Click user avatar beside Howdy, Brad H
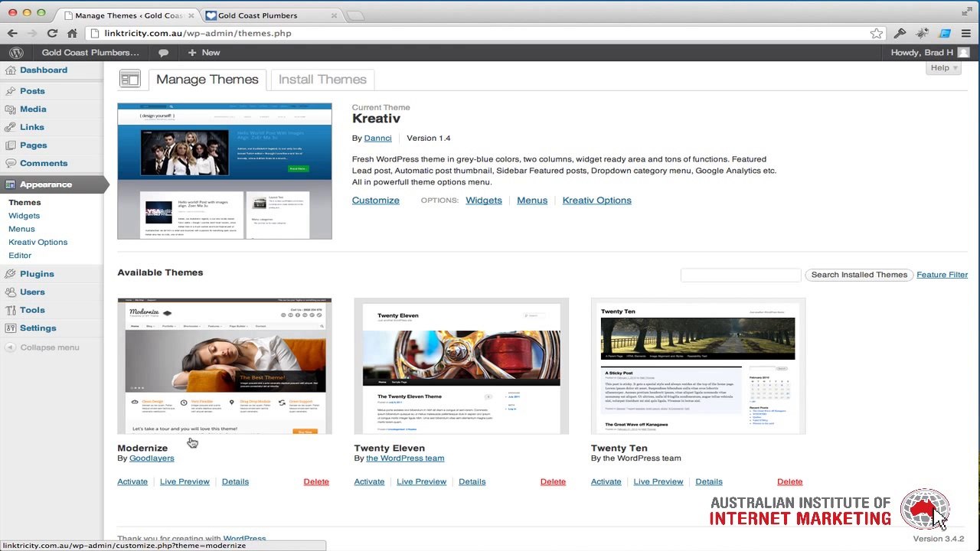This screenshot has width=980, height=551. point(963,53)
